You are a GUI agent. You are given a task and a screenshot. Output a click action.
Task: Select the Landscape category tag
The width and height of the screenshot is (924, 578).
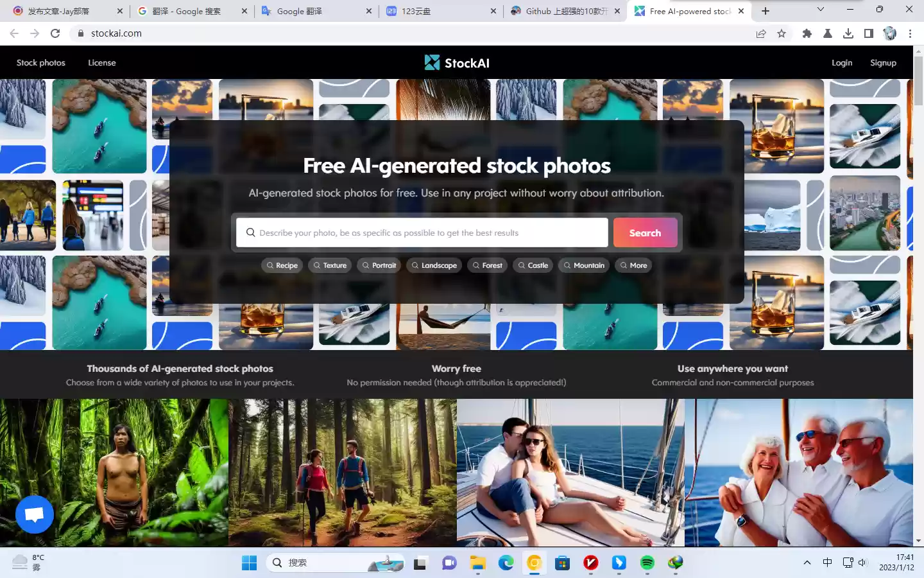(434, 265)
